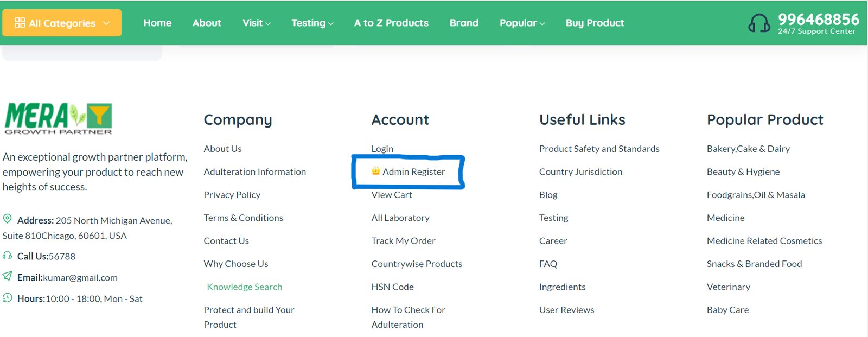Screen dimensions: 868x337
Task: Click the headset support icon
Action: [759, 23]
